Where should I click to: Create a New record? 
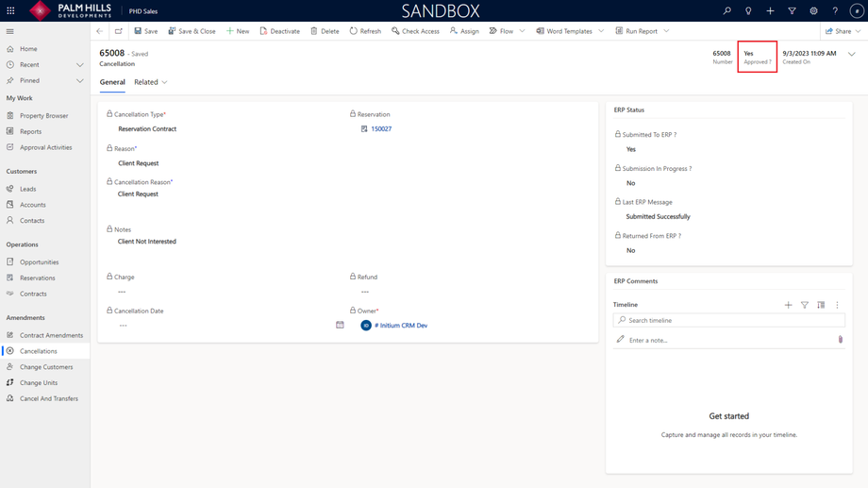(x=238, y=31)
